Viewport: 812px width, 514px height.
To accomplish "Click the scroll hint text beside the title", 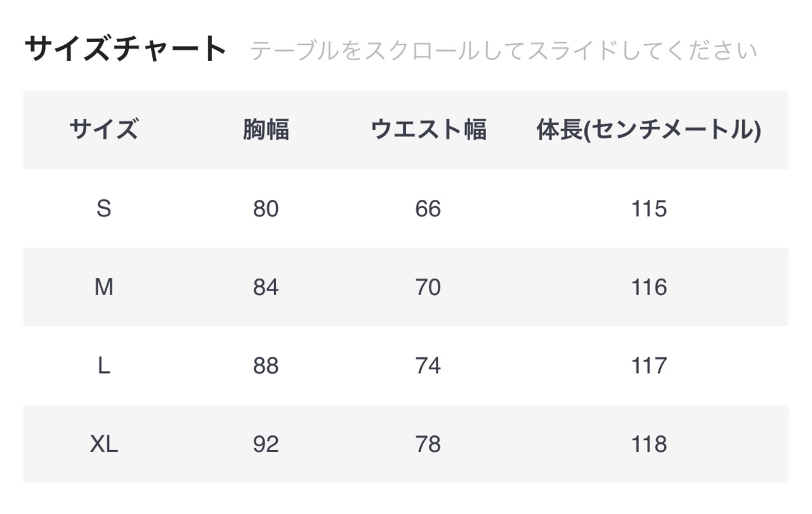I will [504, 51].
